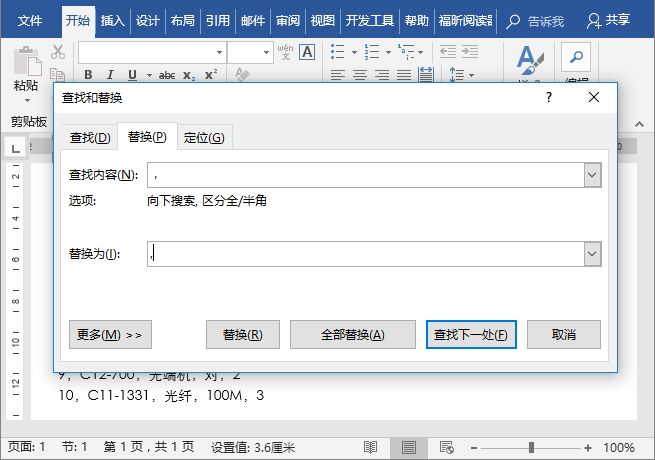Switch to 插入 ribbon tab
655x460 pixels.
coord(112,20)
